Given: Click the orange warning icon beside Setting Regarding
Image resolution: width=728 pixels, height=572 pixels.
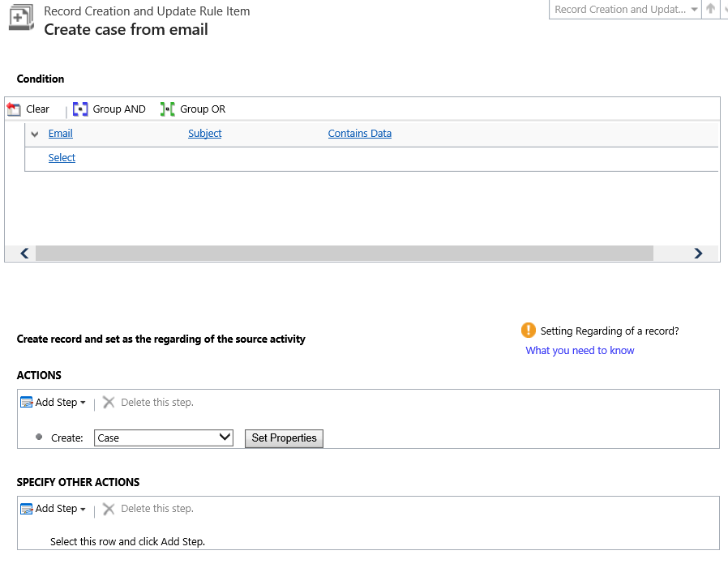Looking at the screenshot, I should click(x=528, y=331).
